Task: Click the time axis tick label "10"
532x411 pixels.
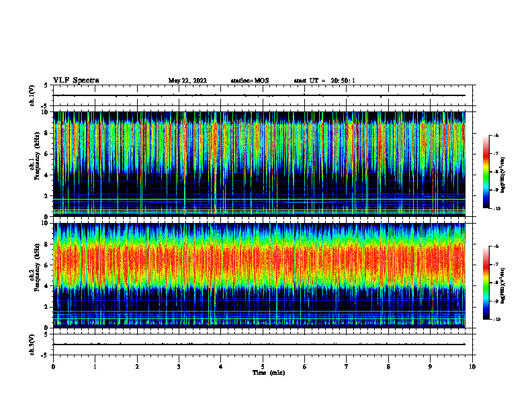Action: click(x=472, y=367)
